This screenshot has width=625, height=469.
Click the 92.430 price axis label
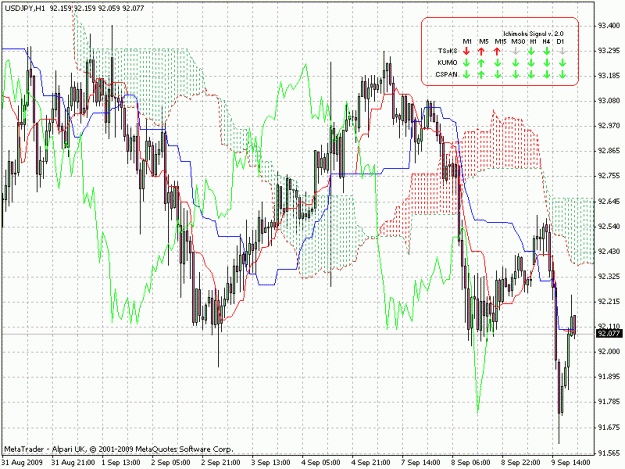(609, 252)
